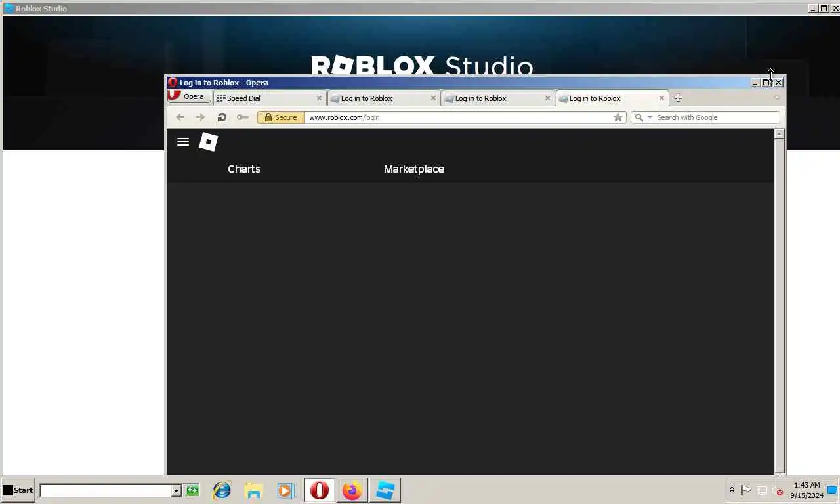The image size is (840, 504).
Task: Open the closed tabs dropdown at tab bar end
Action: pos(777,98)
